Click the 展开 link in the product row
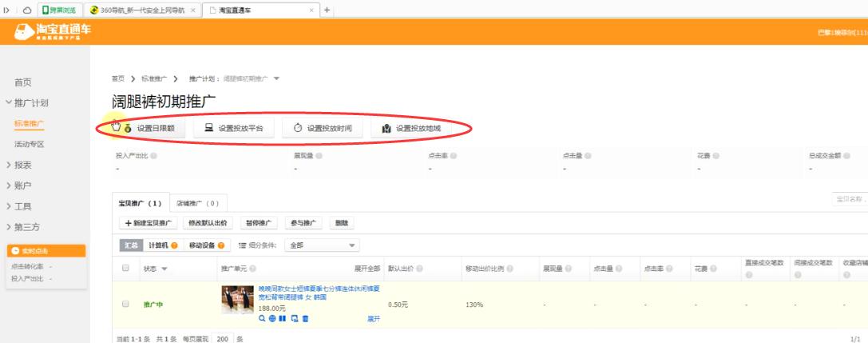868x343 pixels. tap(374, 319)
